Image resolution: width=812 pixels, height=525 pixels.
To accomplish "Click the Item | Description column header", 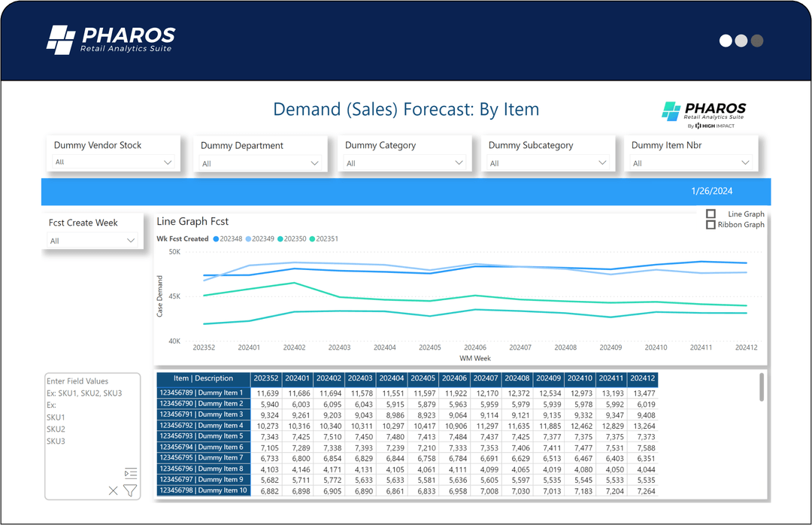I will (x=203, y=379).
